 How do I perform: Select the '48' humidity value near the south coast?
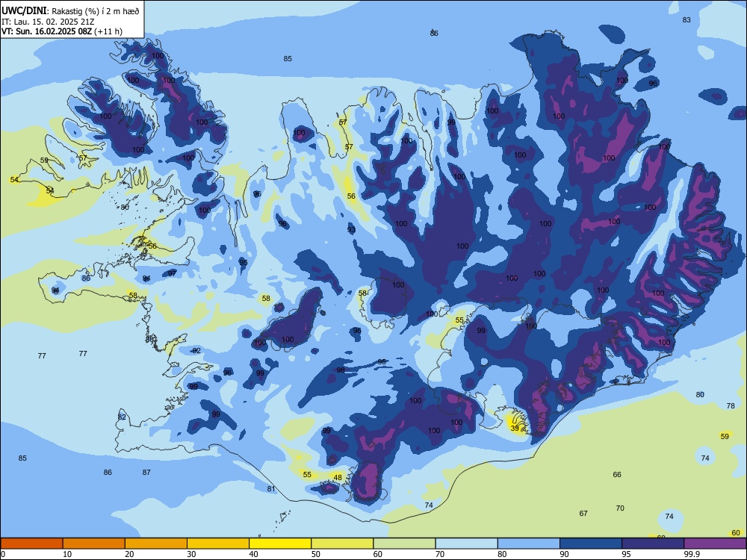click(x=338, y=477)
